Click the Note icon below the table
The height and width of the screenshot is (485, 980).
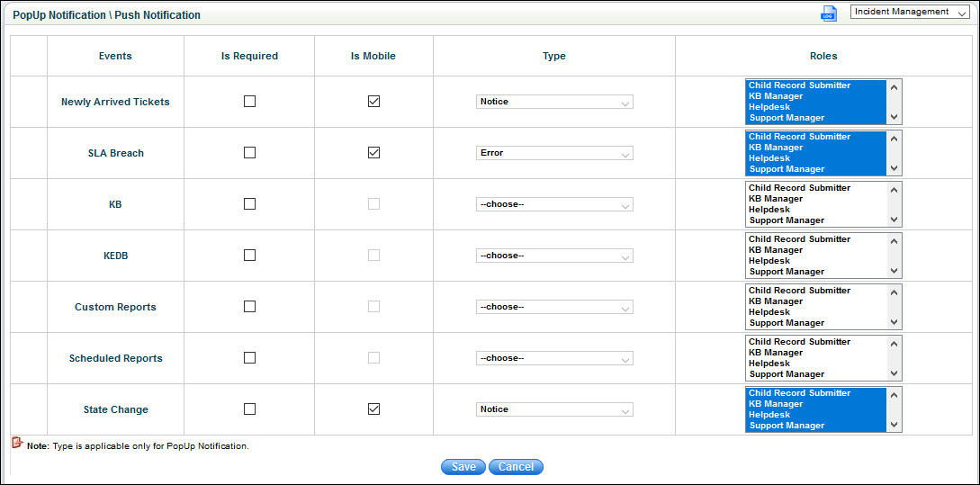point(17,443)
